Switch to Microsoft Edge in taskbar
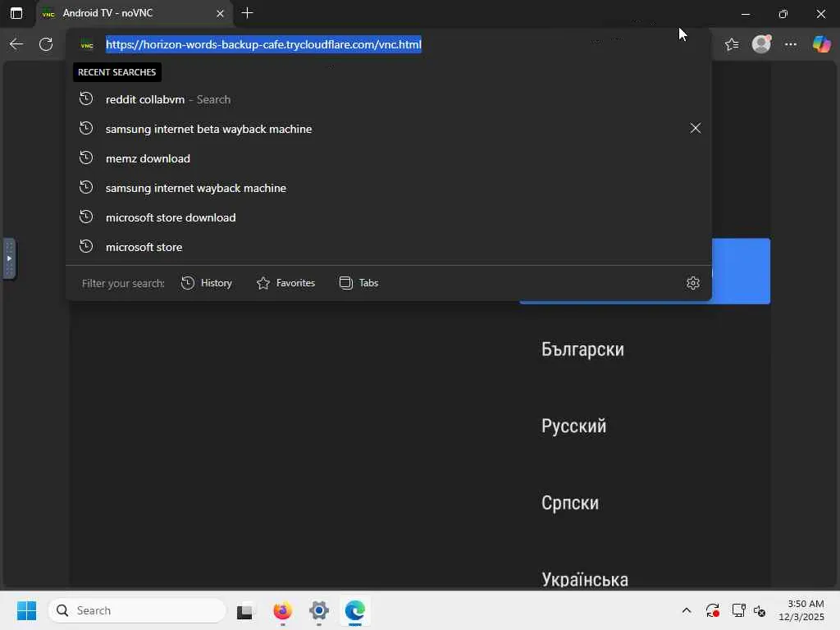 [354, 610]
